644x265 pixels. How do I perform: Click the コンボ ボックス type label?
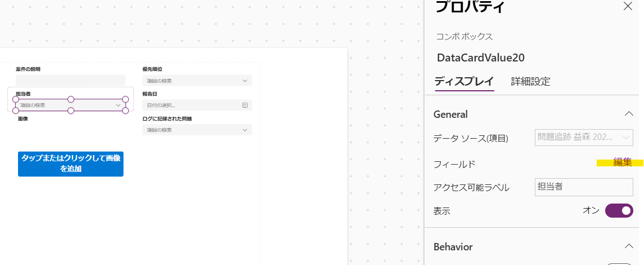tap(464, 37)
